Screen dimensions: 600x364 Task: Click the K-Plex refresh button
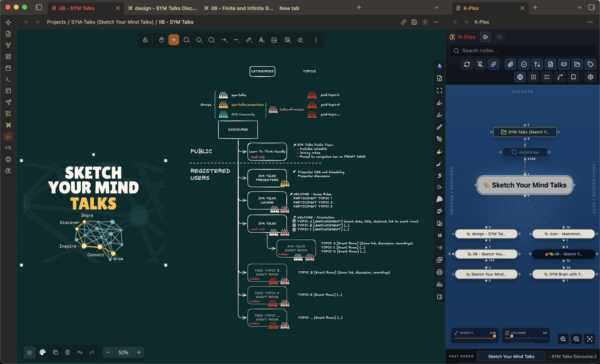(467, 64)
